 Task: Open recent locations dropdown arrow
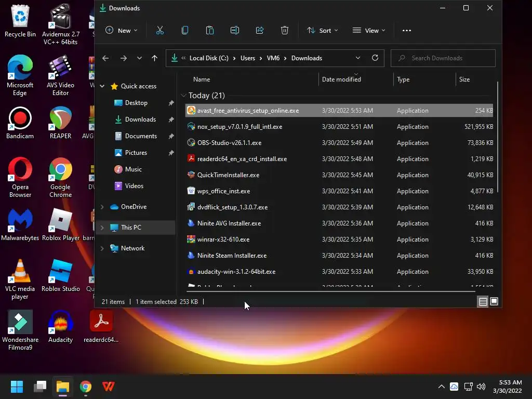click(x=139, y=58)
